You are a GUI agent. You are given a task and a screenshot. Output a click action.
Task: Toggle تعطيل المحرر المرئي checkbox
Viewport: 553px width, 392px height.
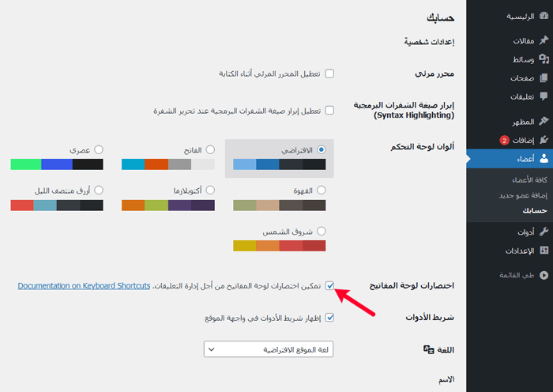pos(329,73)
